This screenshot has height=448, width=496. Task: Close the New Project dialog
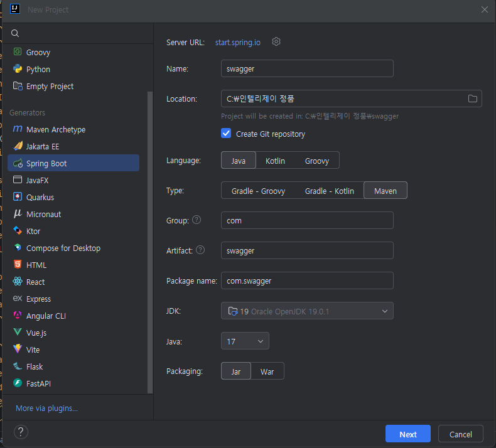point(484,9)
